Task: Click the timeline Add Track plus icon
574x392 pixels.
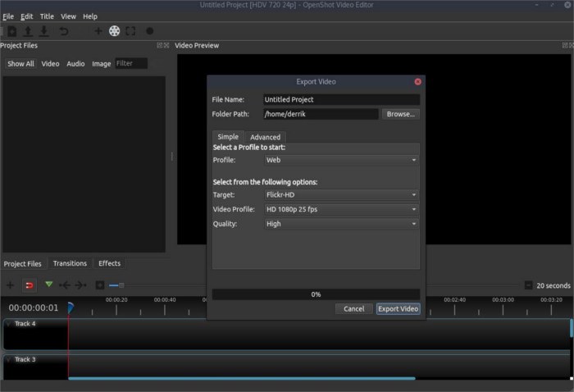Action: (x=10, y=285)
